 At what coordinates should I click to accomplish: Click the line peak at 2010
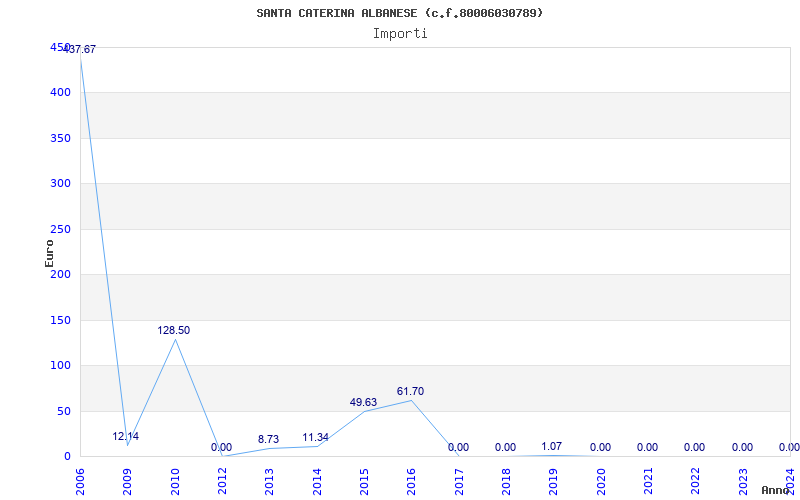(x=175, y=339)
